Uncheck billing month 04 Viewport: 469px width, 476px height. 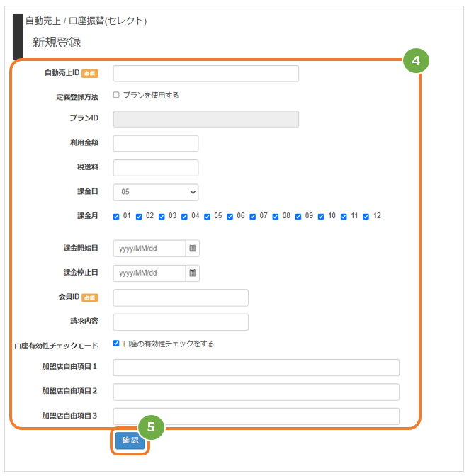[185, 217]
